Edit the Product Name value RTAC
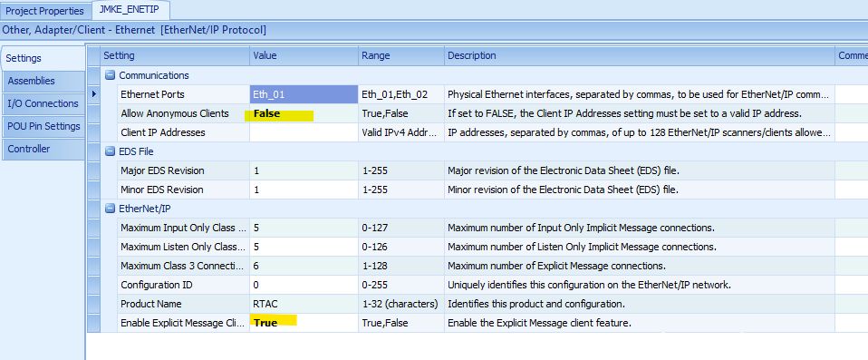868x360 pixels. (304, 304)
